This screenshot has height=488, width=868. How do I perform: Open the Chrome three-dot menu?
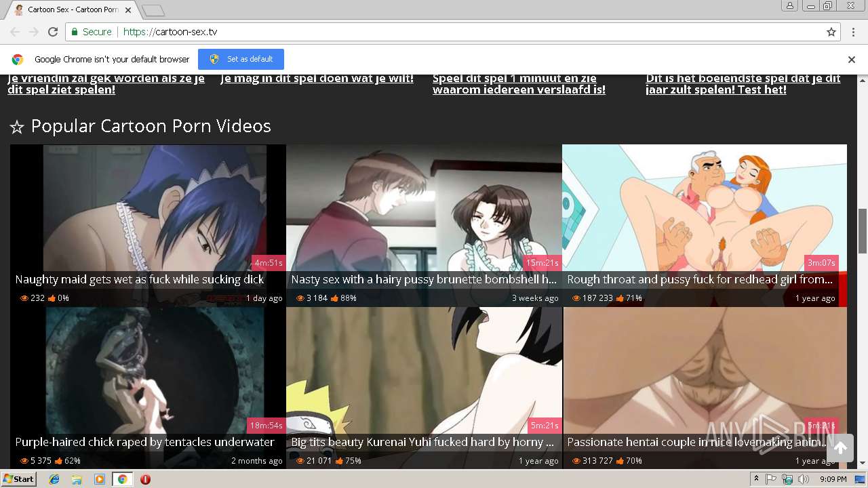pyautogui.click(x=852, y=32)
